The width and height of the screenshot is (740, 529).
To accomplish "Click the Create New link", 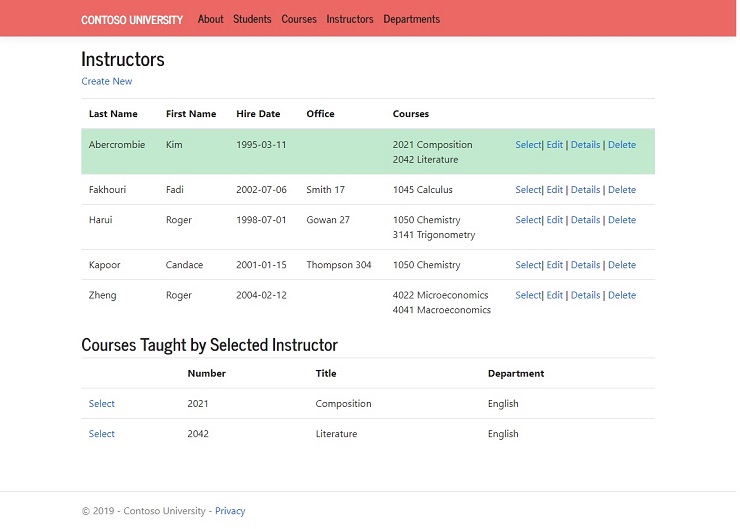I will coord(107,81).
